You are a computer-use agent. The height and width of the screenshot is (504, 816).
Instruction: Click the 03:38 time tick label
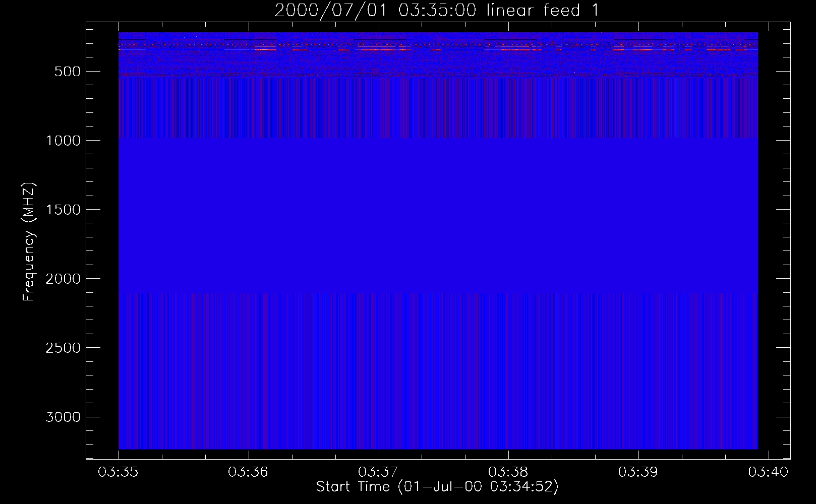pyautogui.click(x=508, y=472)
